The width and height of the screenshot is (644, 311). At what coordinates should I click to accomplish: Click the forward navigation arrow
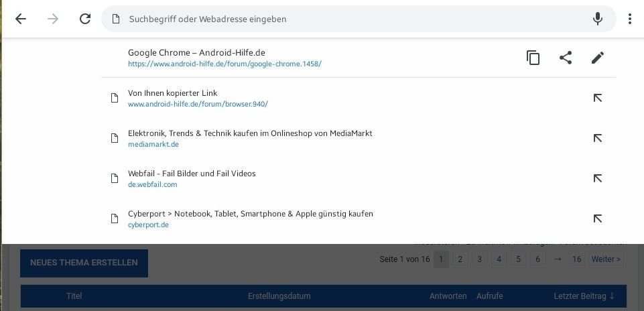pos(52,19)
